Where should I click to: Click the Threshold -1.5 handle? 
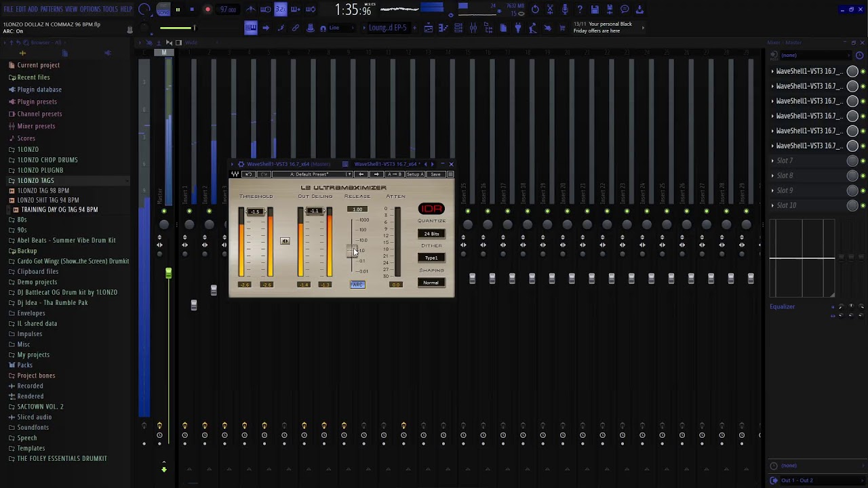(255, 211)
